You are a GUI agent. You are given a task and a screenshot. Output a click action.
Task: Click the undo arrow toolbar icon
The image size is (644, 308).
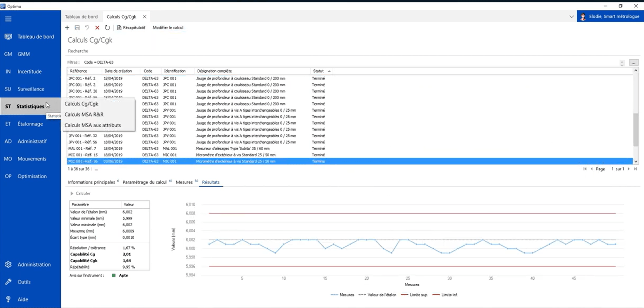coord(87,28)
